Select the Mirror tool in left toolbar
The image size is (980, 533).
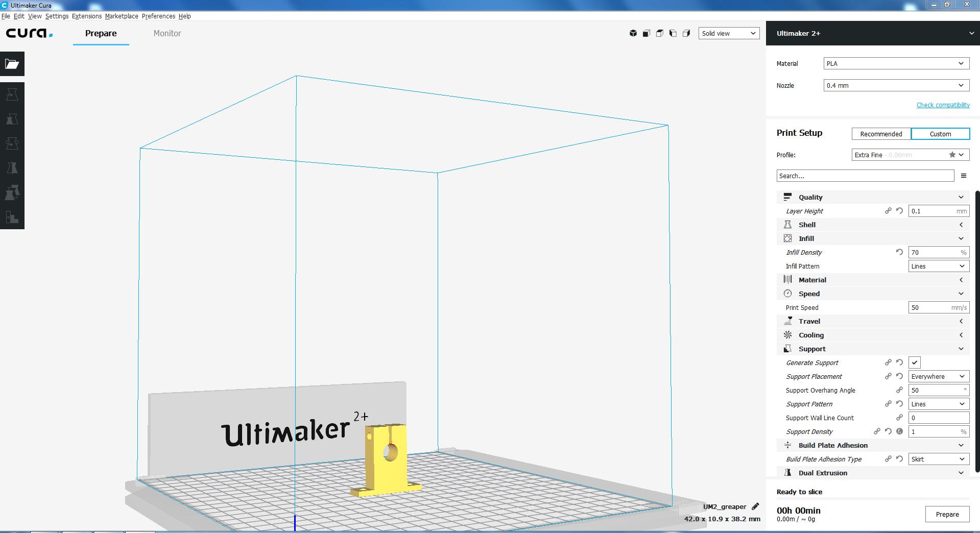(12, 168)
